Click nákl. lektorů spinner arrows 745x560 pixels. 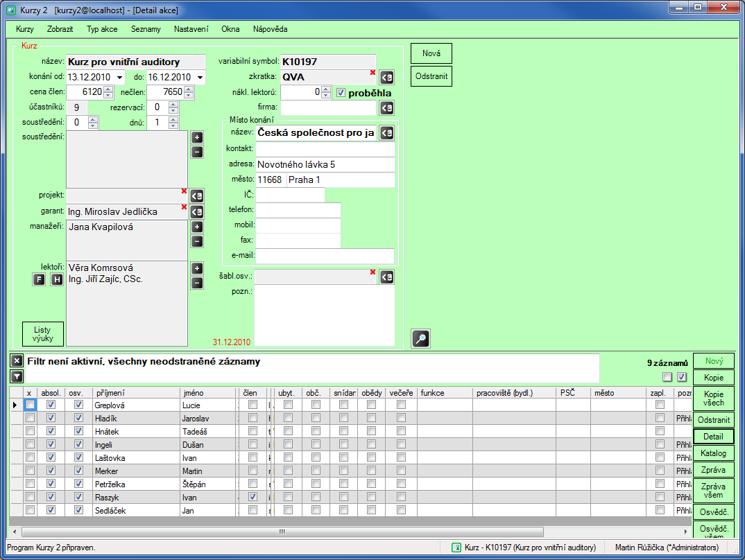[x=325, y=92]
